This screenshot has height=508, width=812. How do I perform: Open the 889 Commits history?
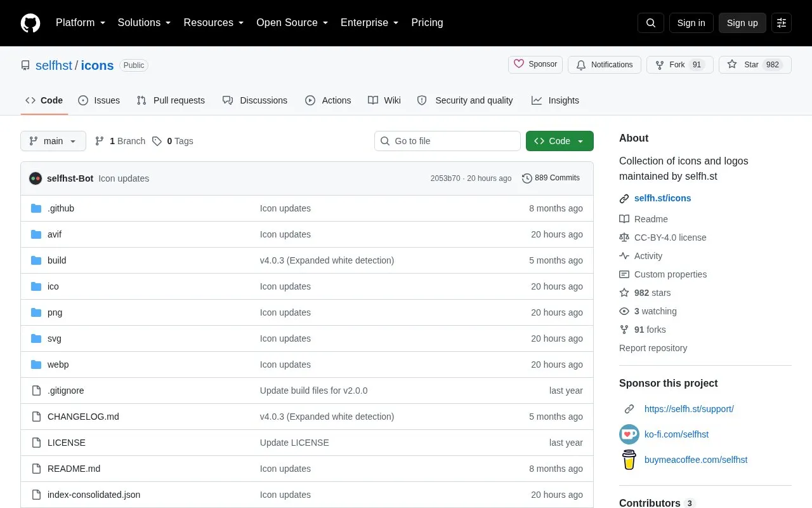(551, 178)
